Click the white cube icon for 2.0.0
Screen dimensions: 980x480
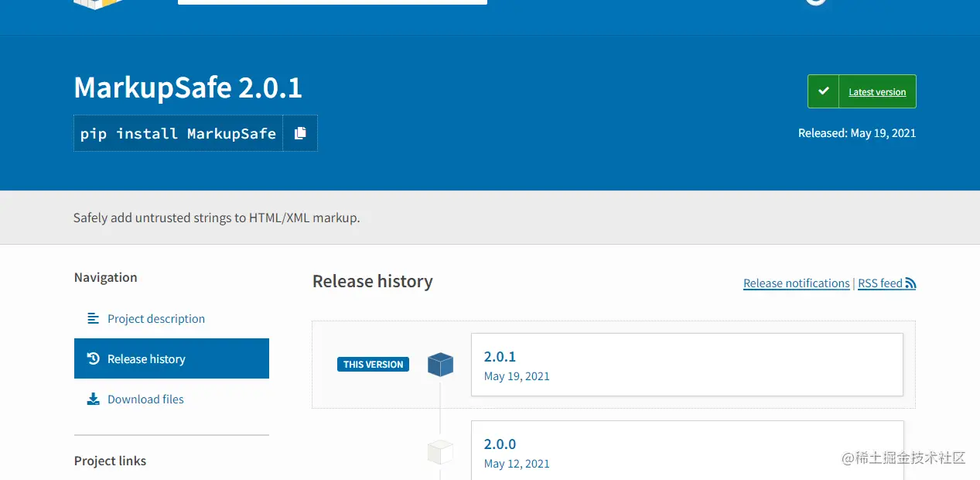[x=440, y=452]
